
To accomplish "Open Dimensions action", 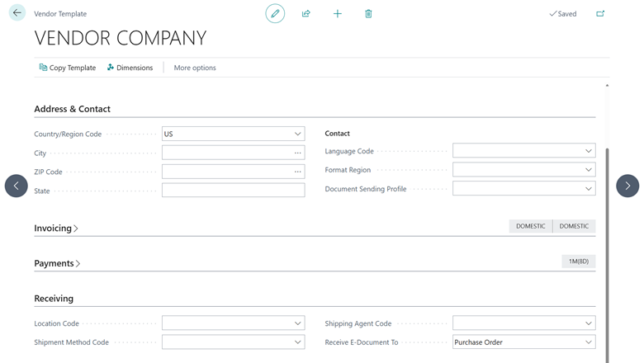I will pyautogui.click(x=130, y=68).
